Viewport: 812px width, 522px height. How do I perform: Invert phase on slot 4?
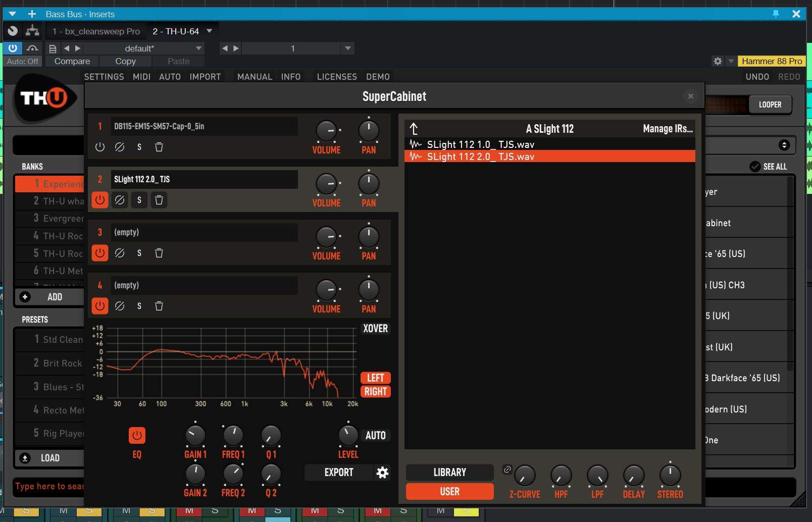coord(120,306)
